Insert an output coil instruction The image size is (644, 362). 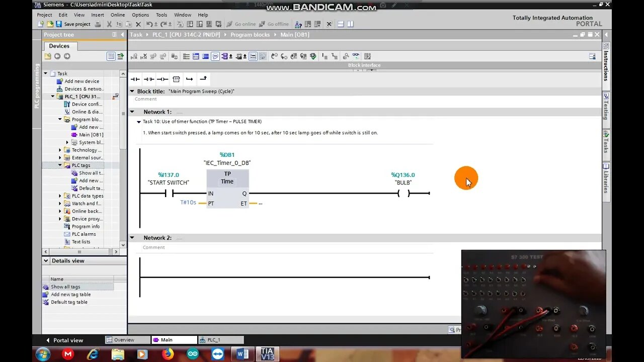162,79
